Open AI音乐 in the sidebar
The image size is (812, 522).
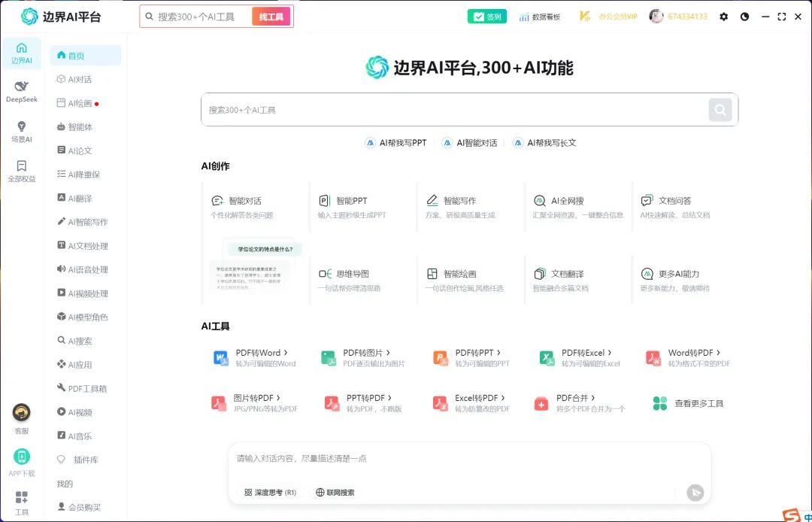(x=86, y=436)
